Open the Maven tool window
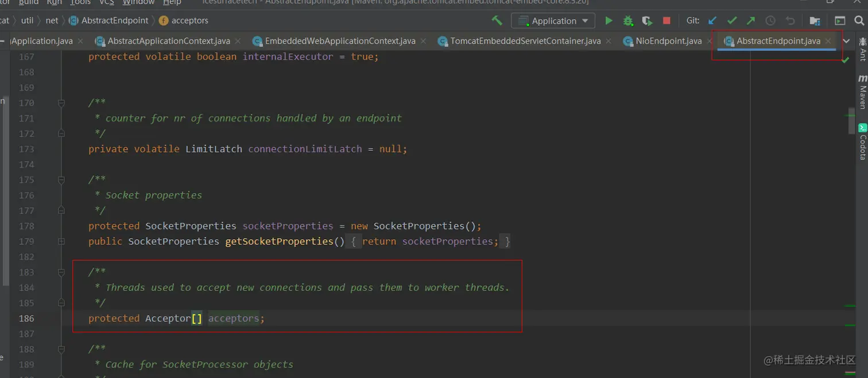The height and width of the screenshot is (378, 868). [x=862, y=92]
